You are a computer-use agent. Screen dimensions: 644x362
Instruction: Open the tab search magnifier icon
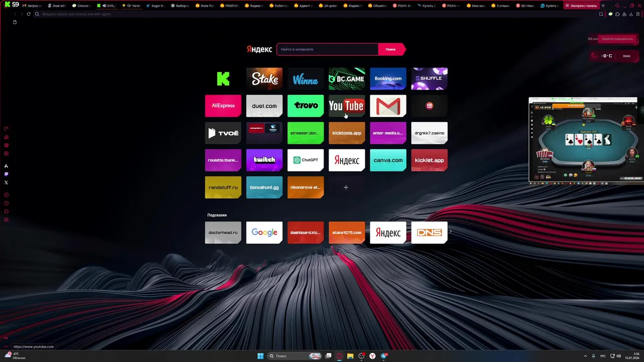click(x=617, y=6)
